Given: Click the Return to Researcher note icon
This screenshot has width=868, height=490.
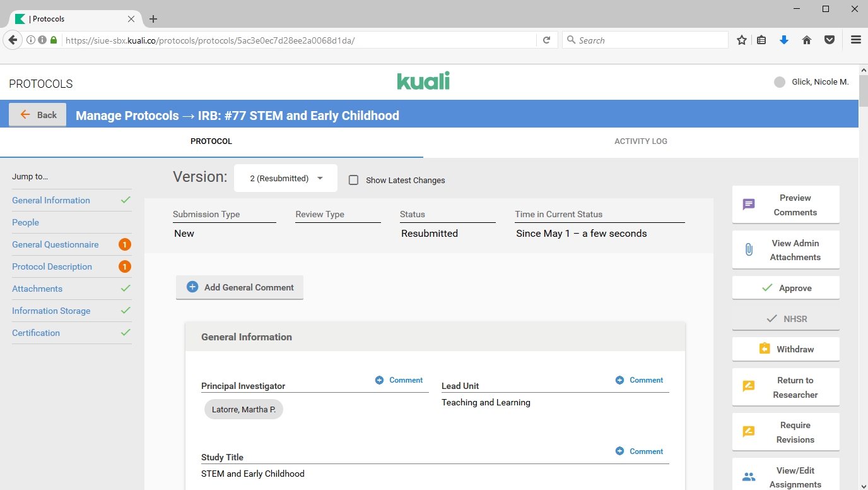Looking at the screenshot, I should coord(749,386).
